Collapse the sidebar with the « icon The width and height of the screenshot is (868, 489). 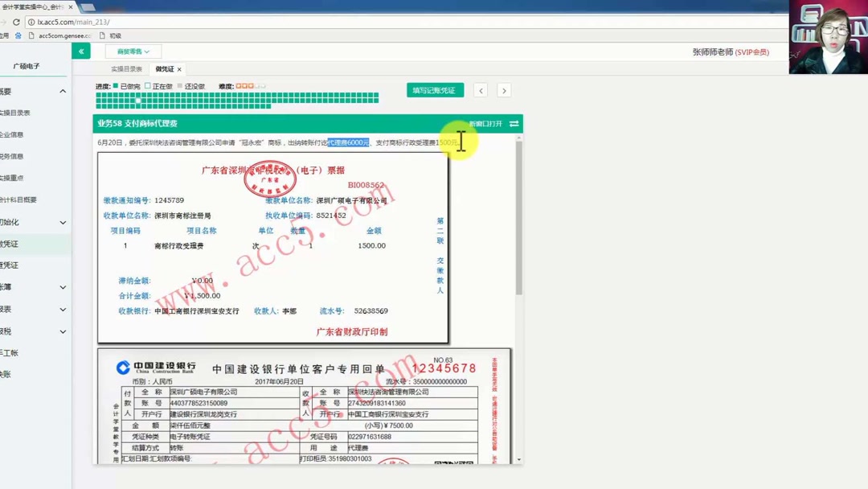pos(80,50)
